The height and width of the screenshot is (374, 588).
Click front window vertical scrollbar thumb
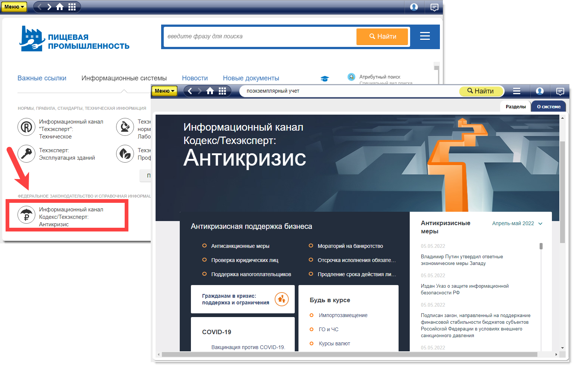562,192
